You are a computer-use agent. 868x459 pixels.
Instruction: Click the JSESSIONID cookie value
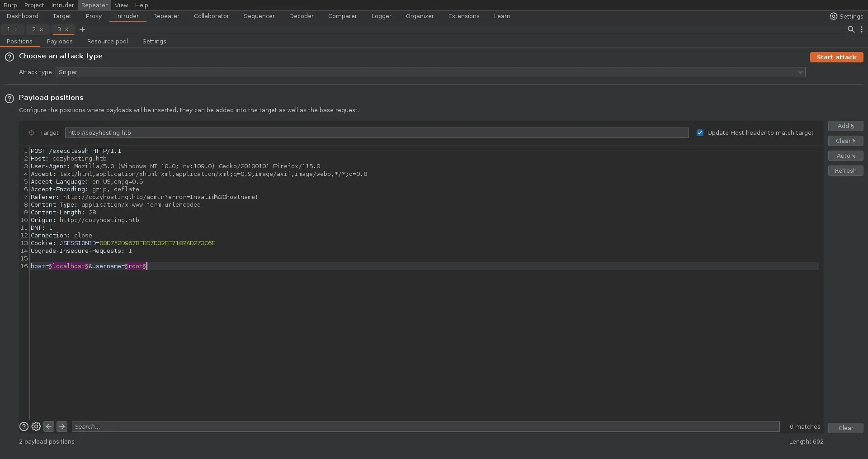[157, 243]
